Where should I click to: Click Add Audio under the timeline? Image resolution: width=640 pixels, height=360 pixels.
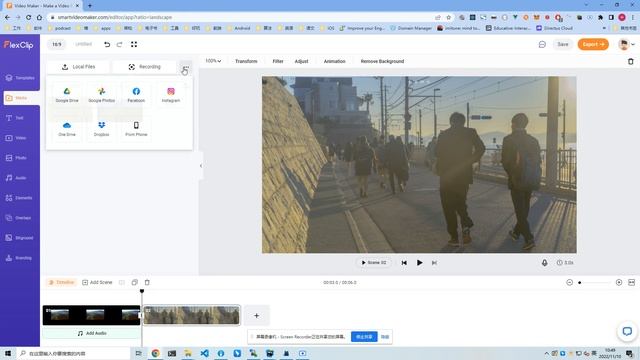coord(91,333)
